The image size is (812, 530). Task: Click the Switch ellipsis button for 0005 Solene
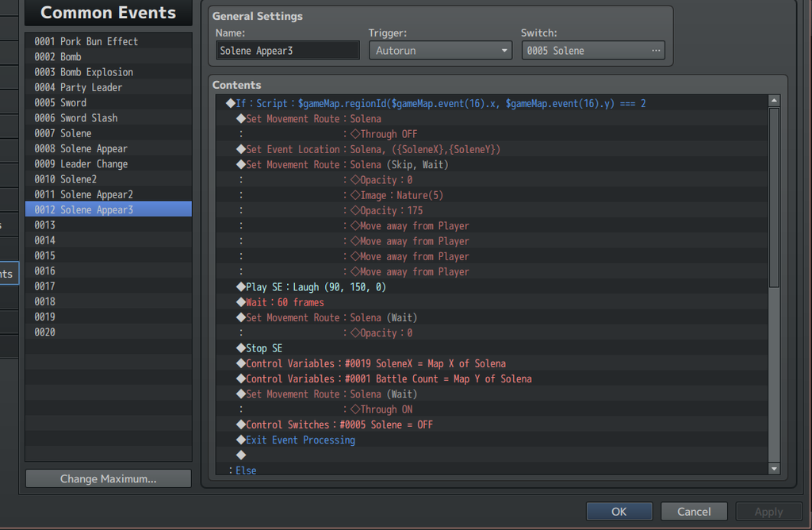click(x=655, y=51)
